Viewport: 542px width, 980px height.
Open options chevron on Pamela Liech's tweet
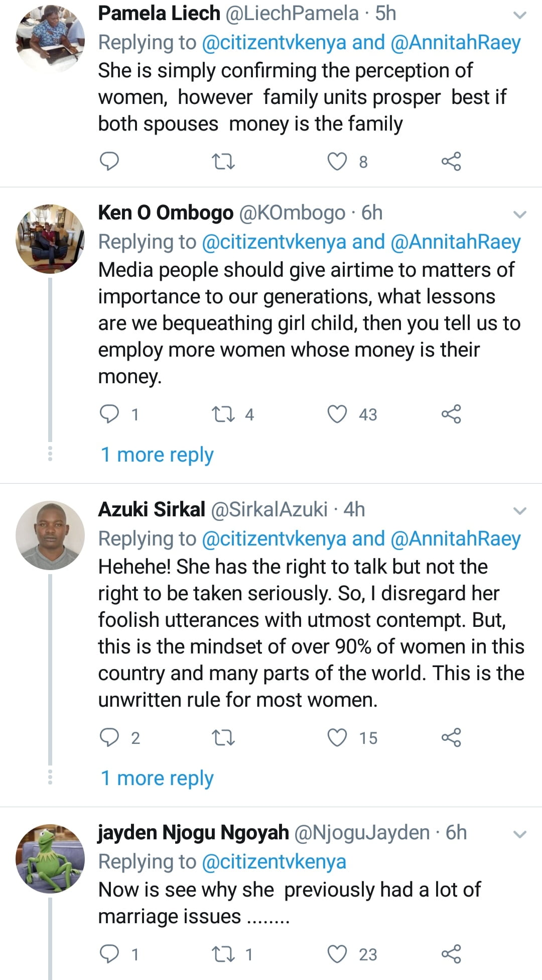coord(520,15)
